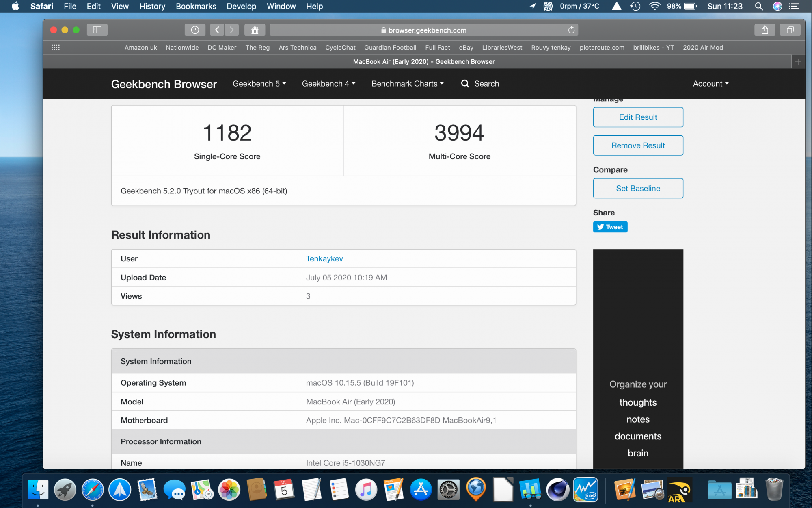
Task: Toggle the Safari sidebar button
Action: click(x=97, y=30)
